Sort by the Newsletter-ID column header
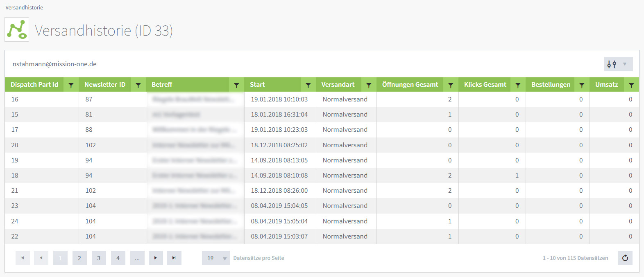The image size is (644, 277). tap(105, 85)
